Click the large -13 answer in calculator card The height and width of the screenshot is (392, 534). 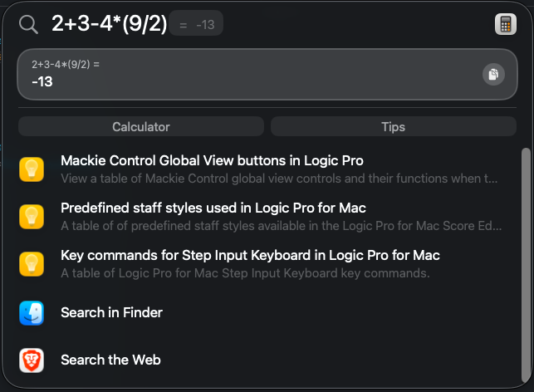(x=42, y=81)
